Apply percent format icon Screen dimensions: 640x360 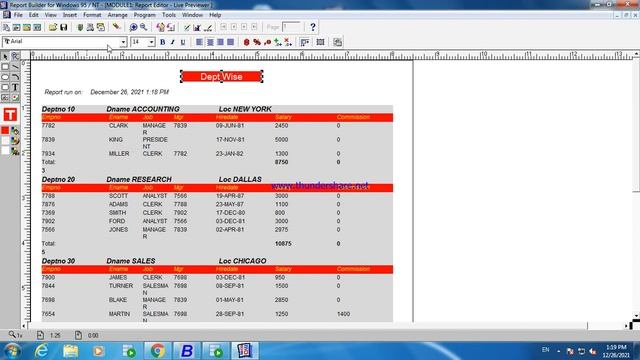[x=257, y=42]
